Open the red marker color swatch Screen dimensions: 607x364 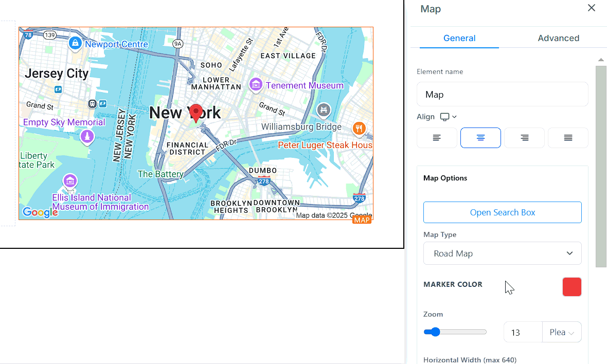pos(572,287)
